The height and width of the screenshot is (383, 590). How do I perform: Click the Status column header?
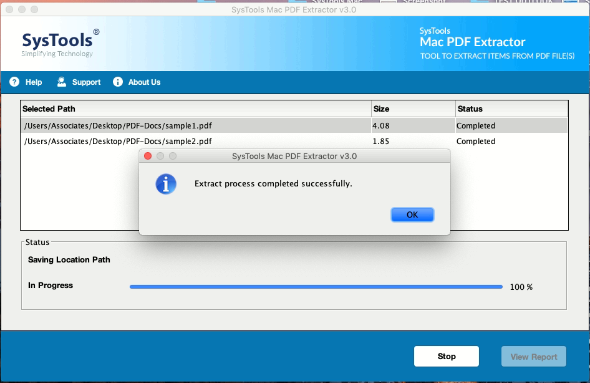pos(511,109)
